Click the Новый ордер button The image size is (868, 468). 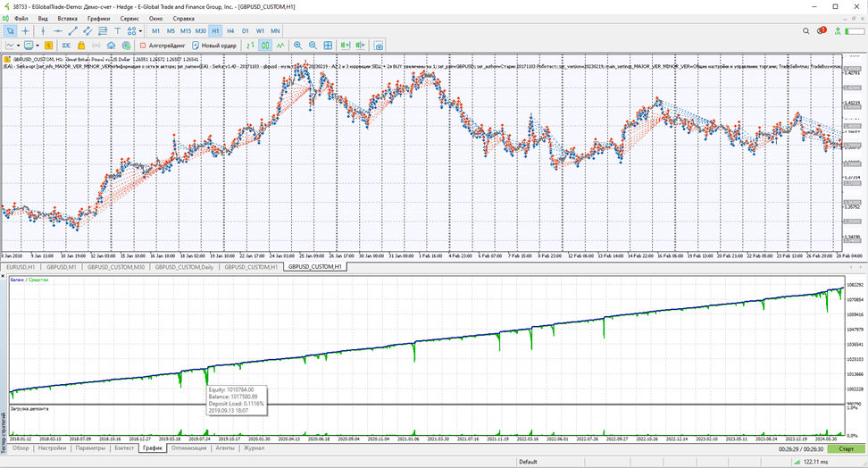214,46
